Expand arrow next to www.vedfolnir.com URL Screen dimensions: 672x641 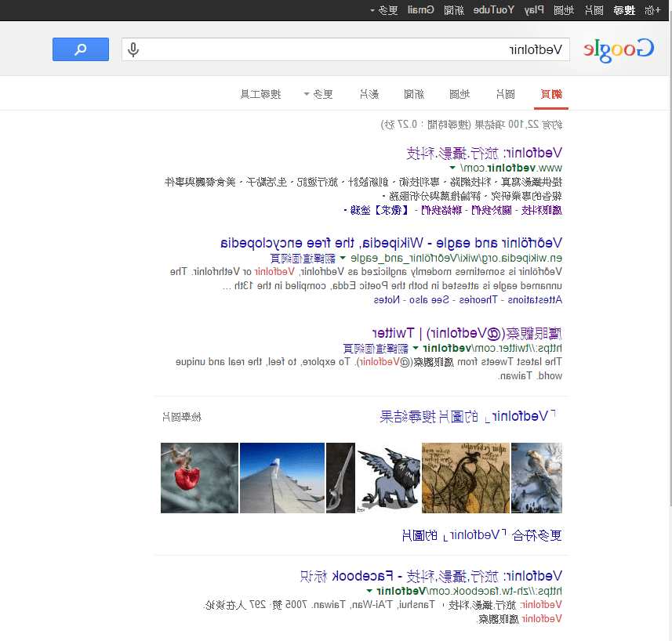click(452, 168)
